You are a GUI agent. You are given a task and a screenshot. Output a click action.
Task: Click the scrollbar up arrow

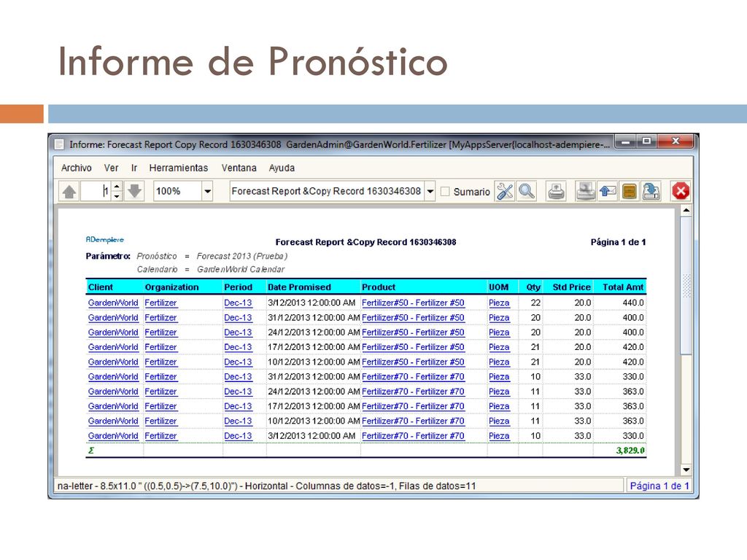(x=686, y=210)
